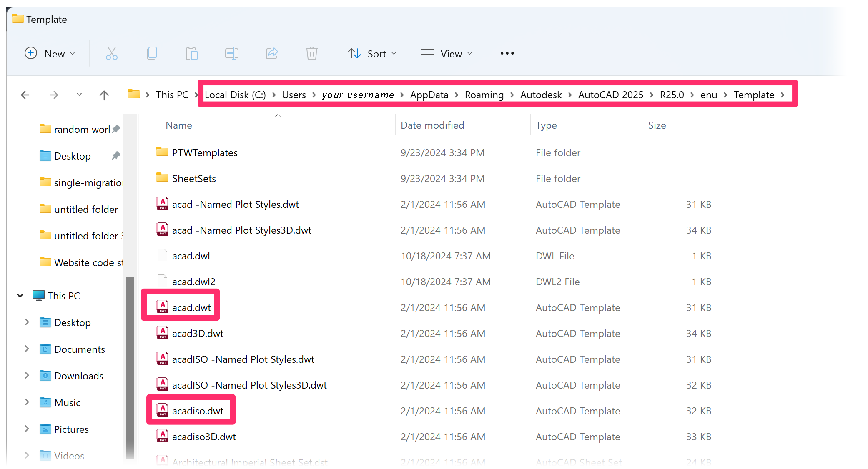868x469 pixels.
Task: Sort by the Size column header
Action: [x=657, y=125]
